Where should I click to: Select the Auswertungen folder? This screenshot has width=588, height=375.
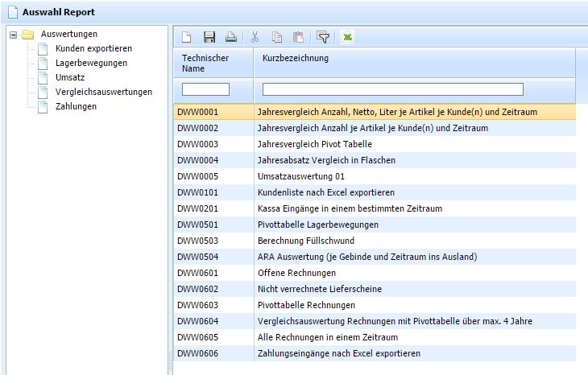pyautogui.click(x=68, y=35)
